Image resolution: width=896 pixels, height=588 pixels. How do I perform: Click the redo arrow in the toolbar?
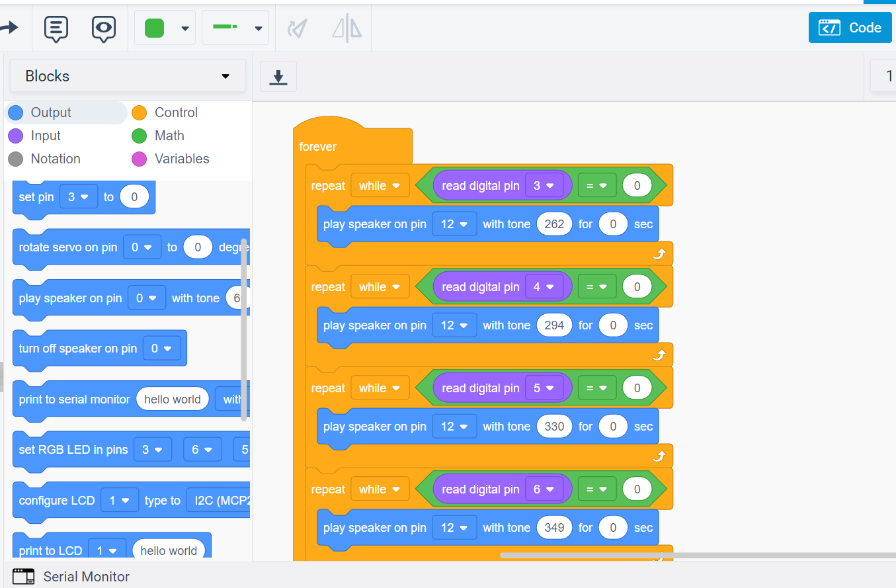[x=8, y=28]
